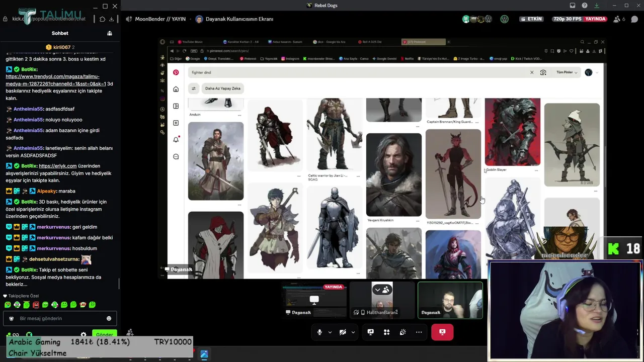The image size is (644, 362).
Task: Open the more options ellipsis
Action: (419, 332)
